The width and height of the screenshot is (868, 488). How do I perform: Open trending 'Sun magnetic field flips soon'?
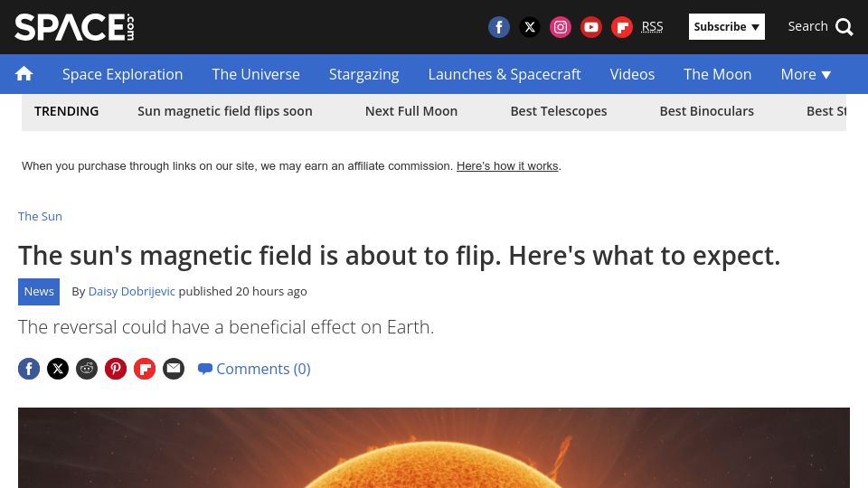(225, 111)
